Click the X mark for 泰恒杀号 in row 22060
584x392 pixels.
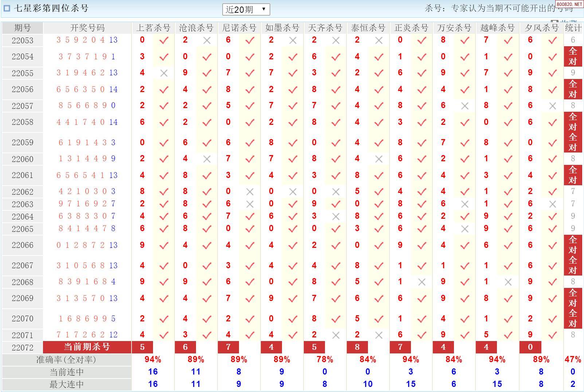(379, 159)
